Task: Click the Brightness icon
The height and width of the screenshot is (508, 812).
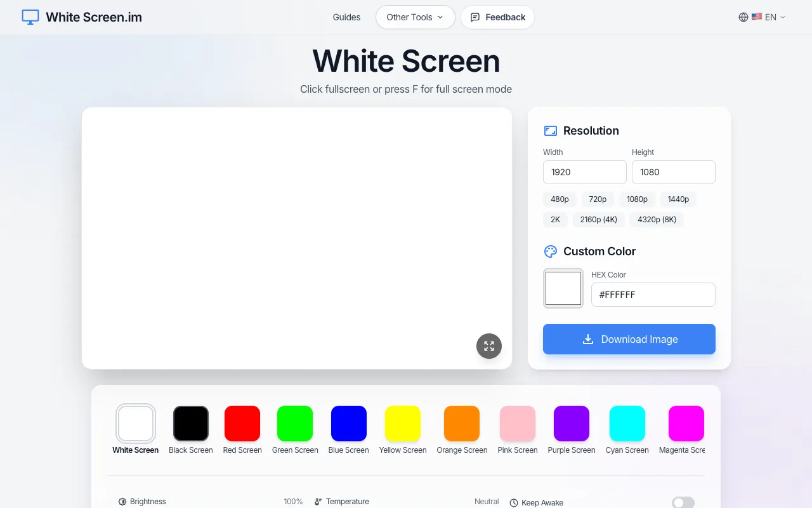Action: (122, 502)
